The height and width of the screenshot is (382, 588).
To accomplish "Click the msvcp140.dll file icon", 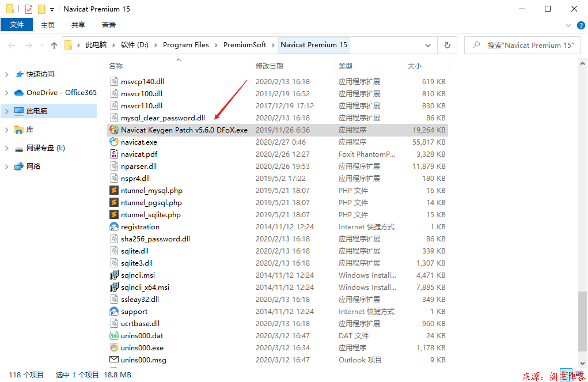I will (x=114, y=81).
